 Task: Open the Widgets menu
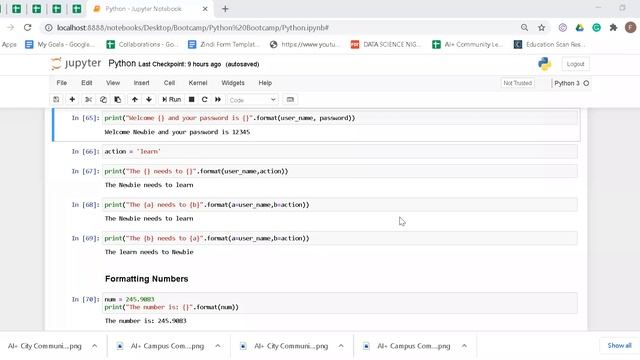(x=233, y=83)
